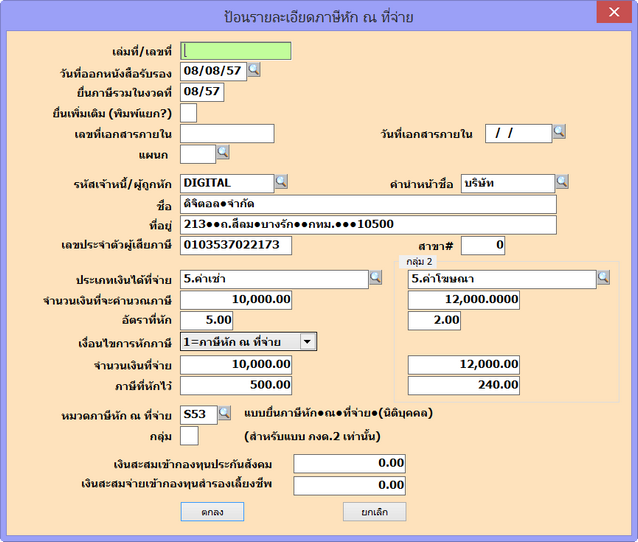Select the กลุ่ม 2 group tab
Screen dimensions: 638x542
pos(418,261)
